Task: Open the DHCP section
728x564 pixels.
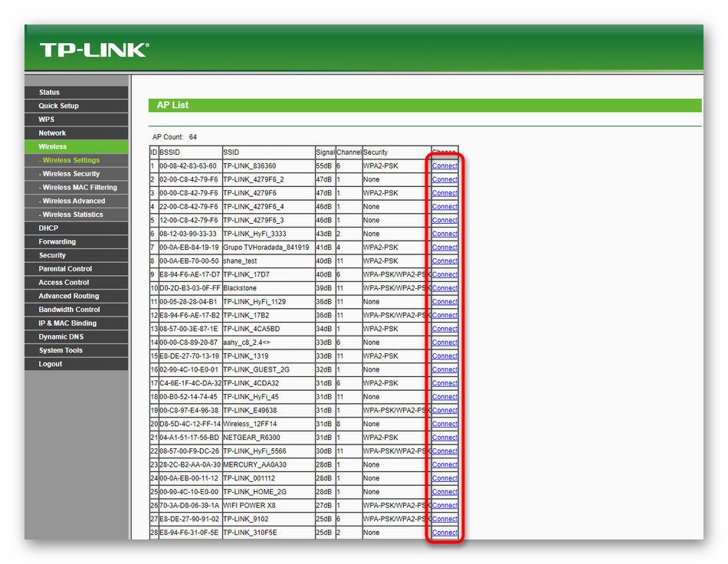Action: coord(48,228)
